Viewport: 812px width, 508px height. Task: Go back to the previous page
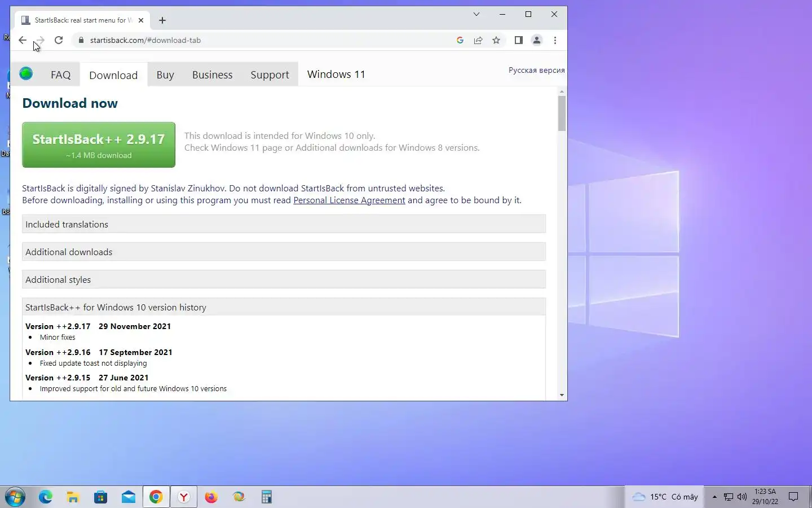[23, 40]
